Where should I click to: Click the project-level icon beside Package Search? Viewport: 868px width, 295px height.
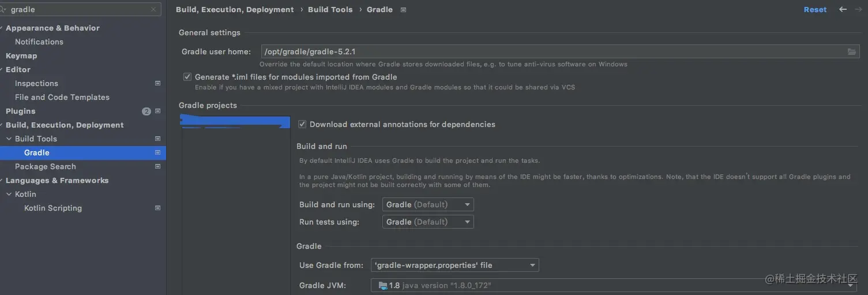click(157, 166)
